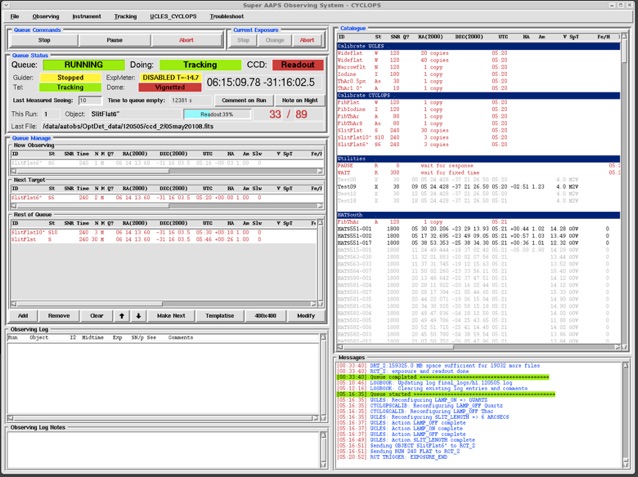Viewport: 638px width, 477px height.
Task: Click the Last Measured Seeing input field
Action: coord(90,100)
